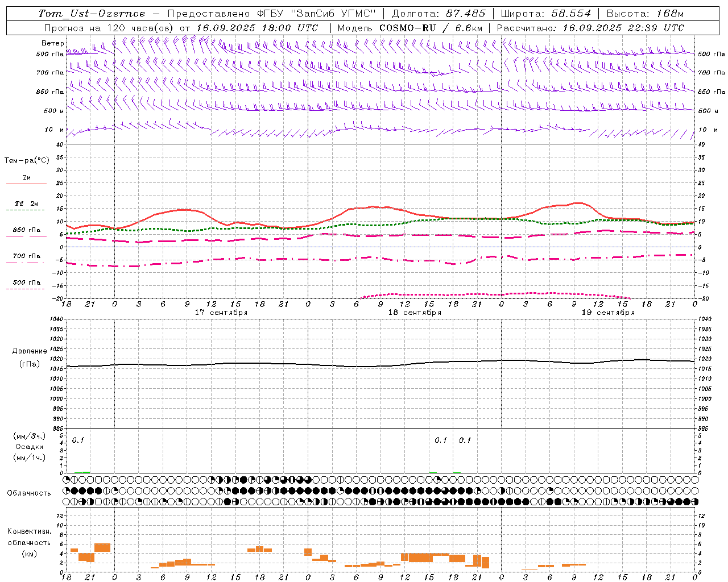Click the Td 2м legend entry
This screenshot has height=582, width=728.
tap(27, 203)
